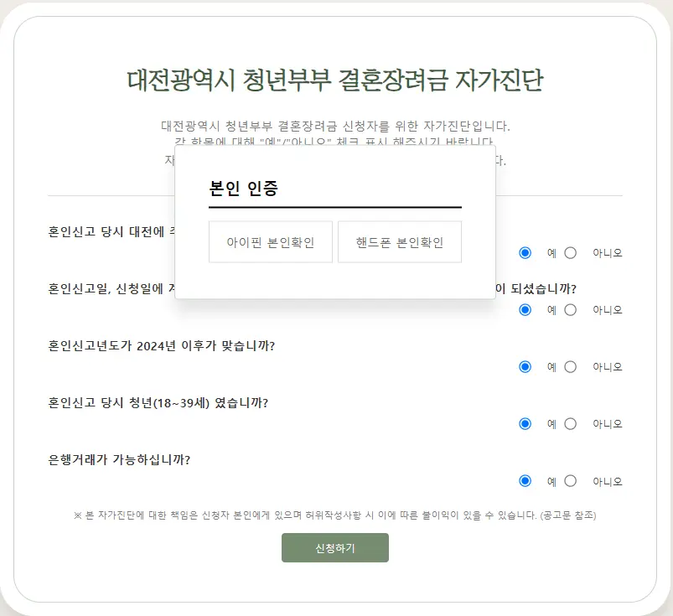Viewport: 673px width, 616px height.
Task: Select 아니오 for the 청년(18~39세) age question
Action: point(570,424)
